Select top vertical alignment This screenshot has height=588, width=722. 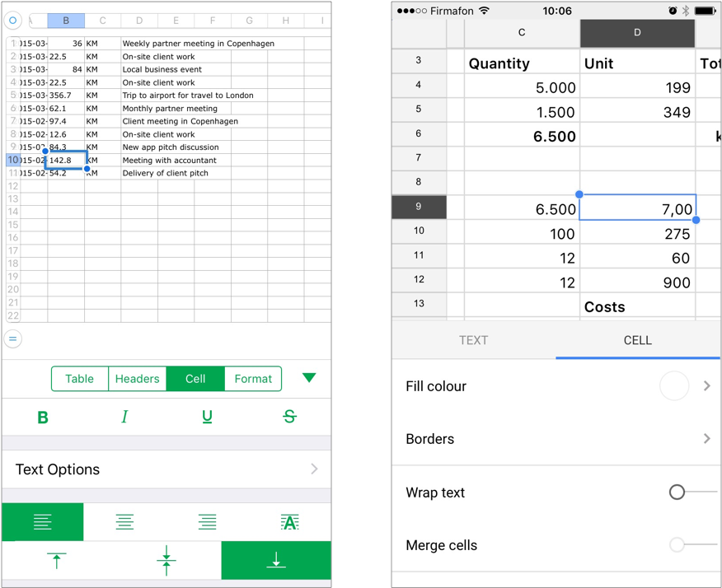55,559
